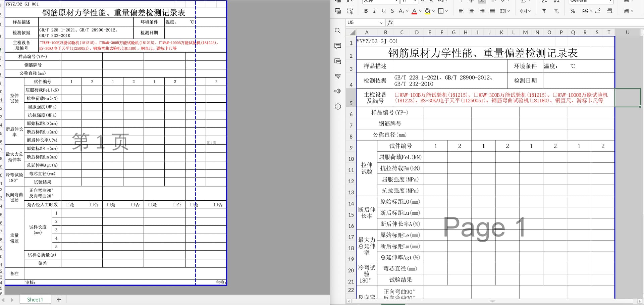Select cell '屈服强度(MPa)' in right spreadsheet
644x305 pixels.
point(400,180)
